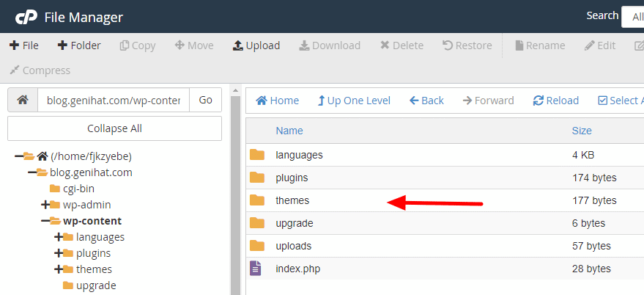Toggle the Select All checkbox
The width and height of the screenshot is (644, 295).
point(603,101)
